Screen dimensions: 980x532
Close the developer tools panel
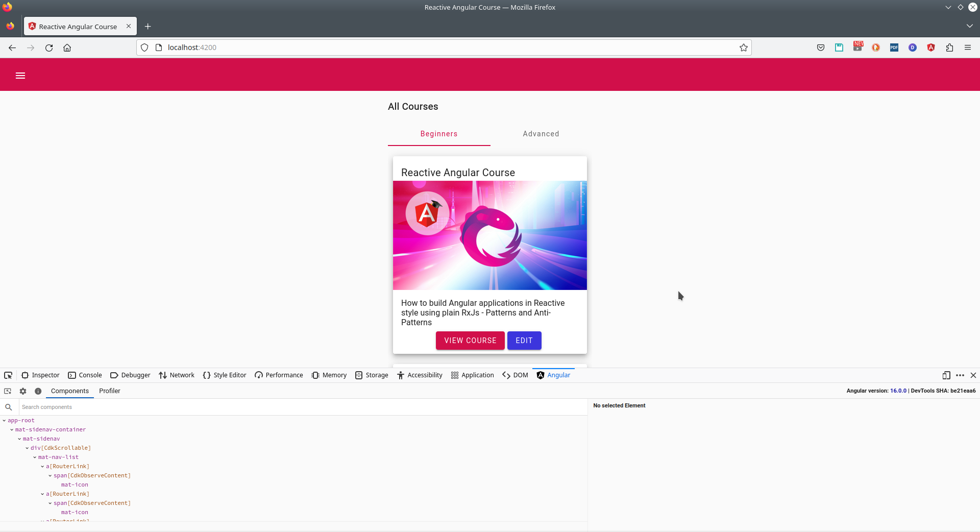(x=973, y=375)
